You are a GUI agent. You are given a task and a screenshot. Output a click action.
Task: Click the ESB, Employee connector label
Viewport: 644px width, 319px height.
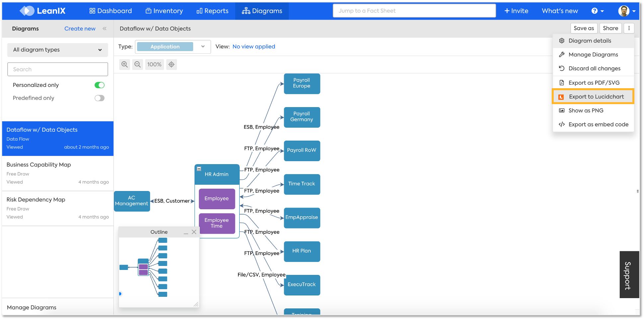click(262, 127)
